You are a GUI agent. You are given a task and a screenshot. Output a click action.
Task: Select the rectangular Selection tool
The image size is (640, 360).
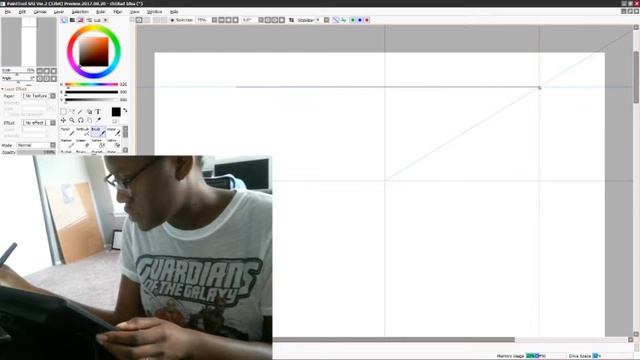pos(63,111)
